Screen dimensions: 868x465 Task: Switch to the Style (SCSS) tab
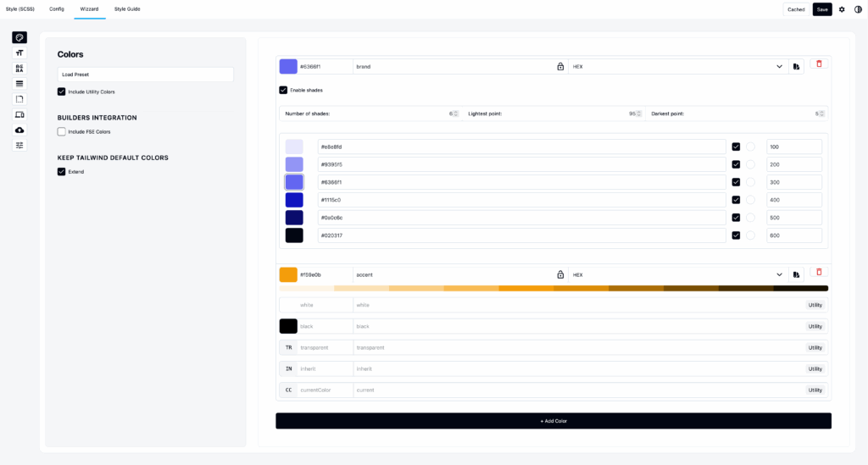pos(20,9)
